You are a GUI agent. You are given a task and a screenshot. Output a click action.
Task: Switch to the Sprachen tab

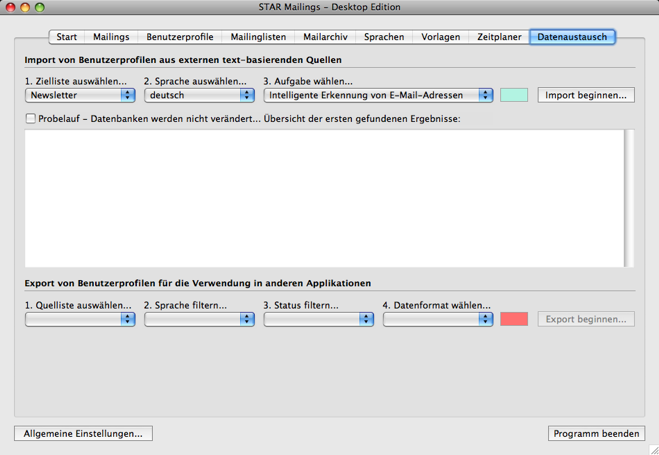[384, 37]
